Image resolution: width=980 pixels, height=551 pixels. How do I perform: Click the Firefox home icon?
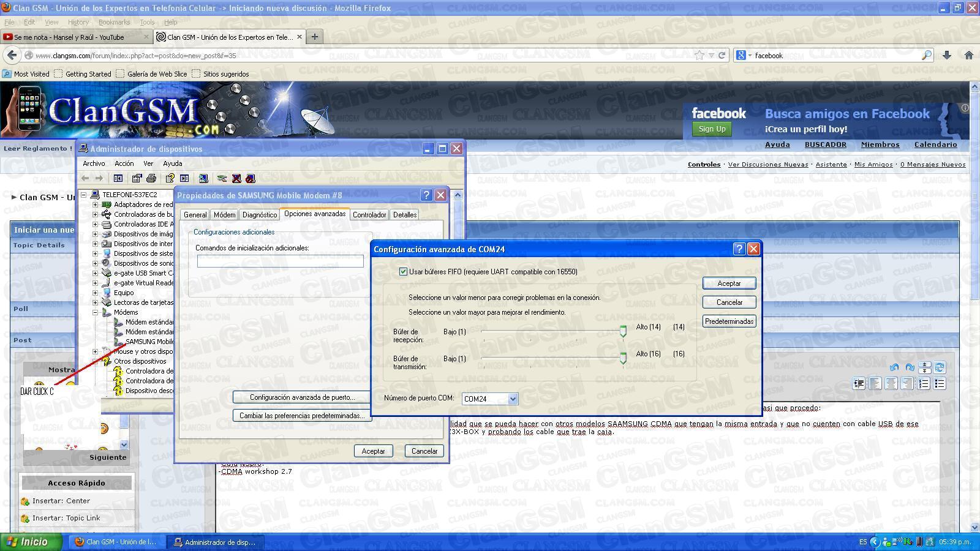coord(968,55)
